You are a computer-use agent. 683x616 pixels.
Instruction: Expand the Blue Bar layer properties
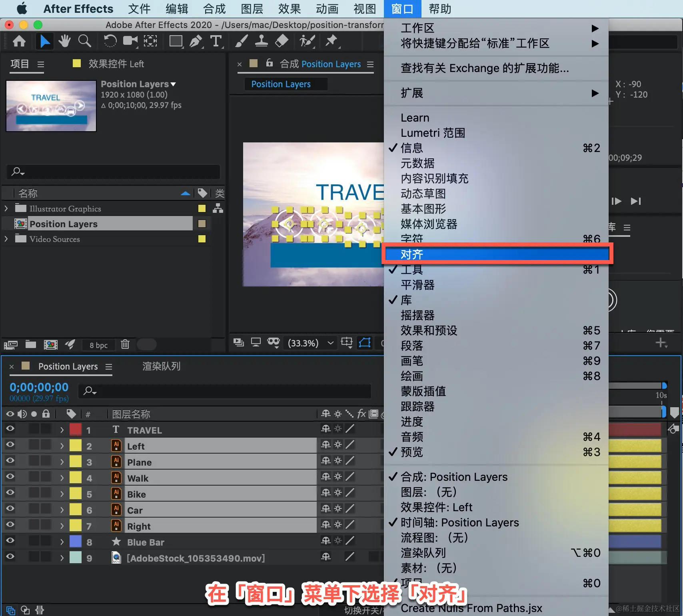[62, 542]
